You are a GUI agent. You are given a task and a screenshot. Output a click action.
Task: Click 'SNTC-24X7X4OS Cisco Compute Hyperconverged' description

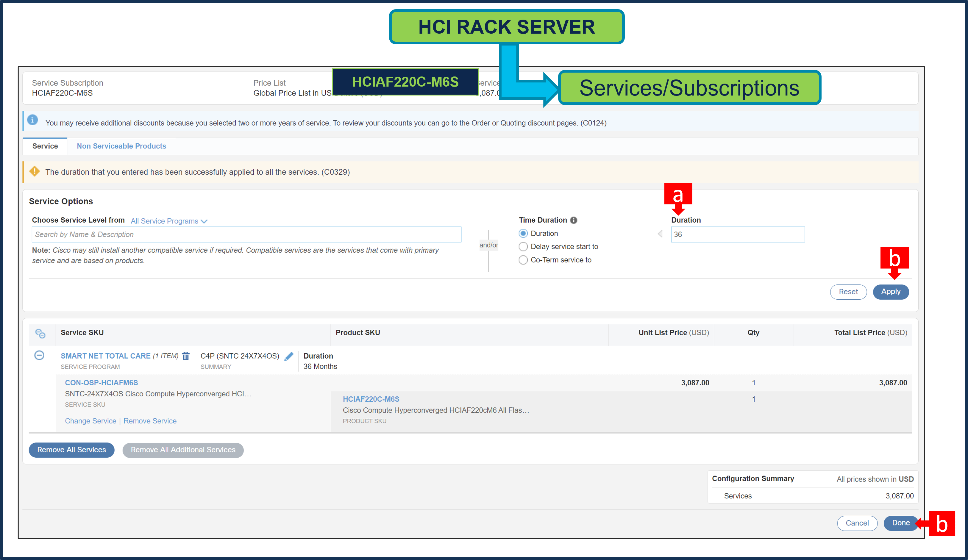coord(158,394)
